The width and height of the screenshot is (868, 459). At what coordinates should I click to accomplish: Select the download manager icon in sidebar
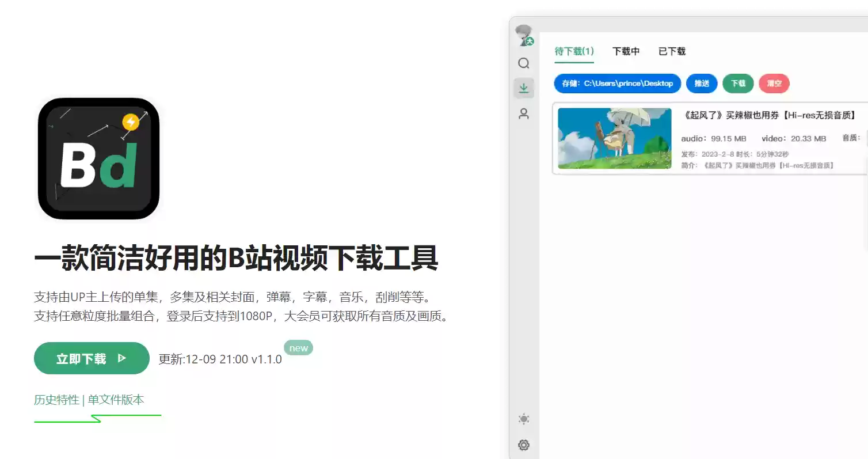coord(524,88)
